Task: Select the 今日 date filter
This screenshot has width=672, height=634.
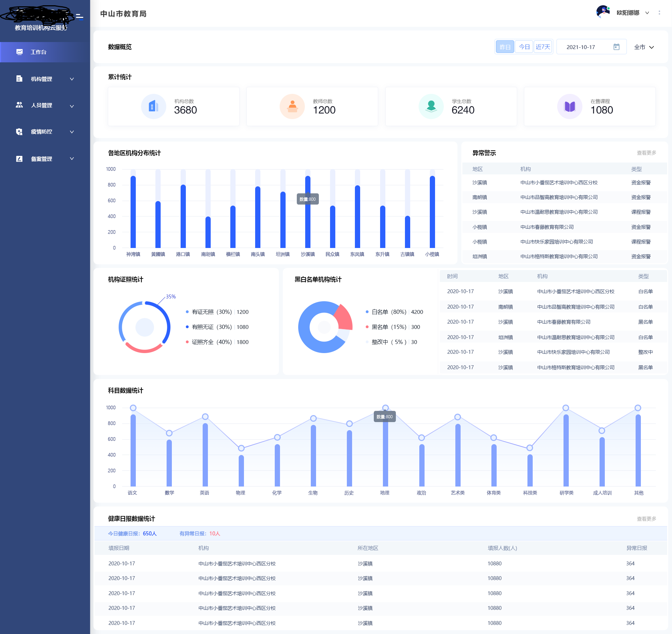Action: [524, 47]
